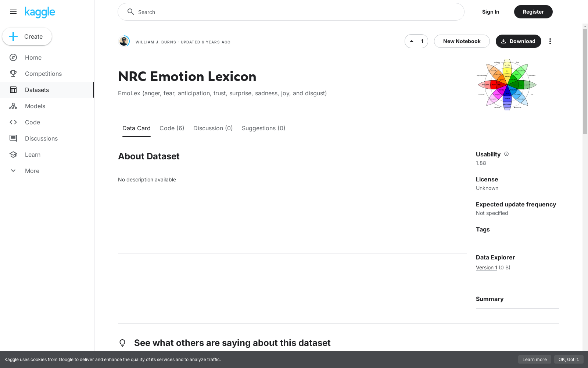Click the page vertical scrollbar

tap(585, 81)
